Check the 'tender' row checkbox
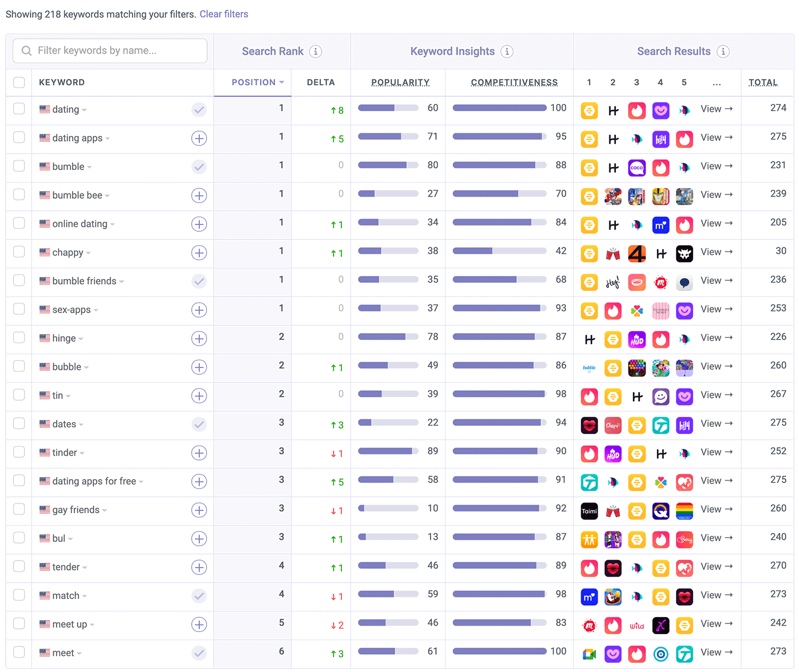This screenshot has height=672, width=799. pos(19,566)
